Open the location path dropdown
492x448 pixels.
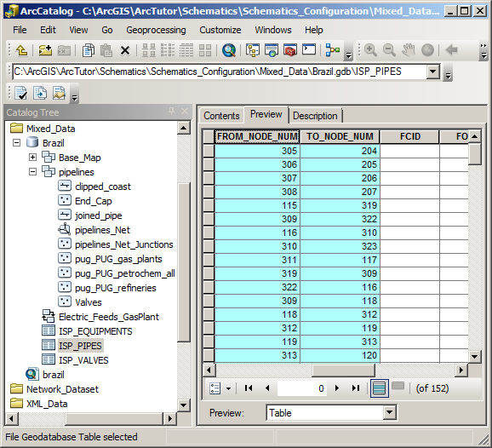(x=432, y=72)
